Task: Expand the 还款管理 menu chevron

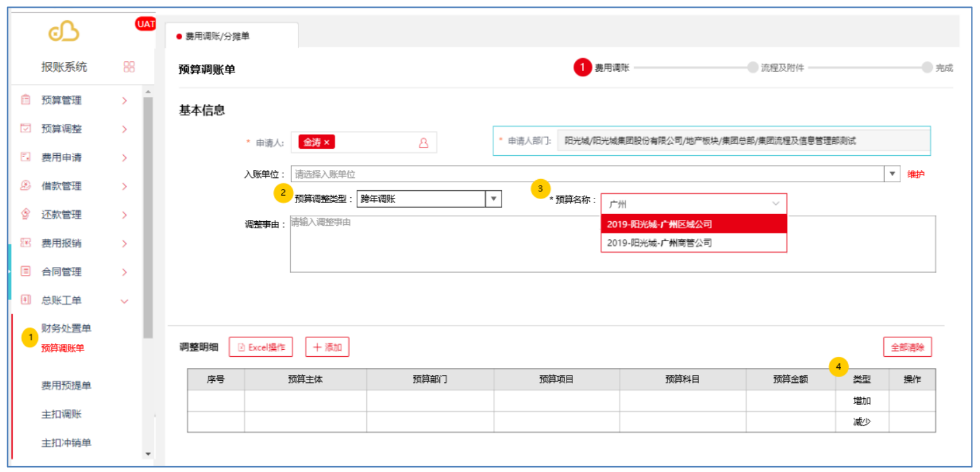Action: (x=125, y=215)
